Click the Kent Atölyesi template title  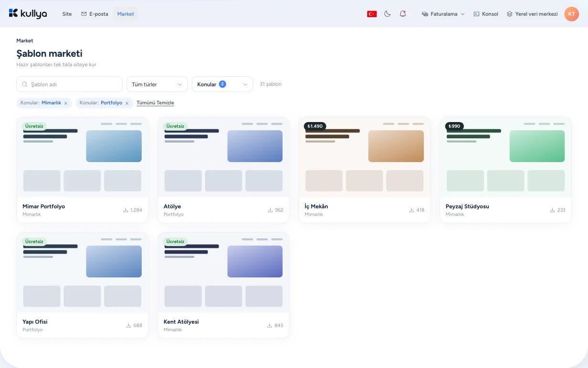click(x=181, y=322)
